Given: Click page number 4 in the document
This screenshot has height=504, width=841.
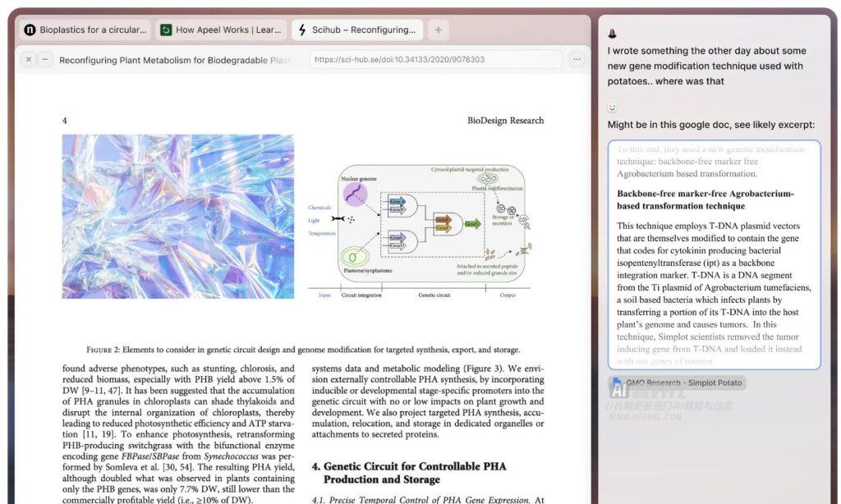Looking at the screenshot, I should [x=65, y=121].
